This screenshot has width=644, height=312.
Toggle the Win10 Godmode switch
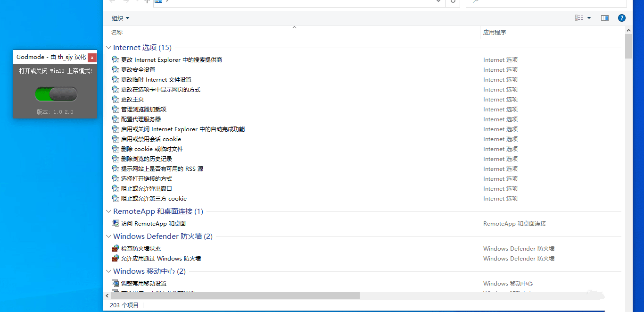(x=56, y=94)
